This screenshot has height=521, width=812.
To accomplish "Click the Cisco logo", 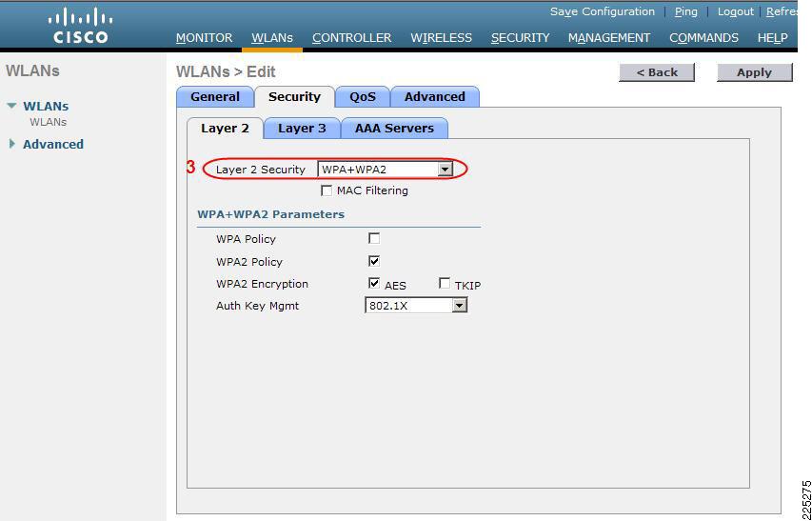I will coord(80,27).
